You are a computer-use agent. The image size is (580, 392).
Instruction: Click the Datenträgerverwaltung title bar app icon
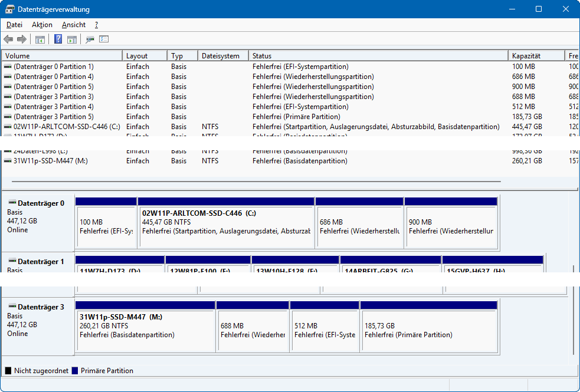pyautogui.click(x=9, y=9)
